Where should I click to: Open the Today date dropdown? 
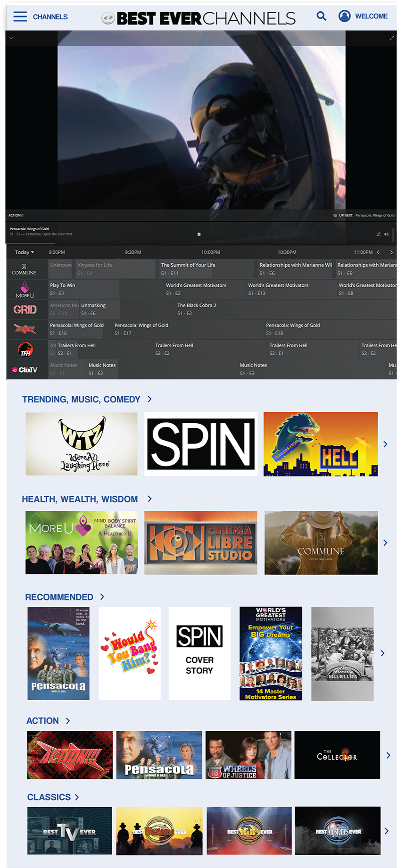click(x=25, y=252)
